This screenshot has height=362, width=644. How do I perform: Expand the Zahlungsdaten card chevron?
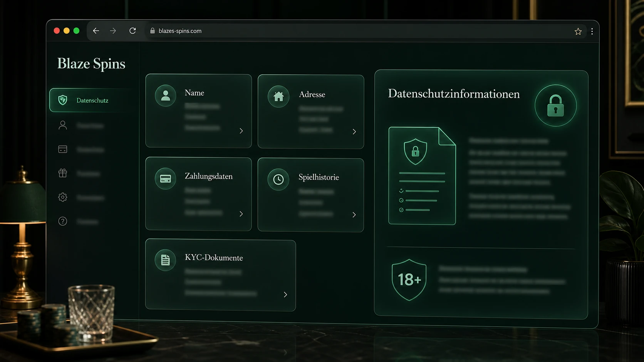point(241,214)
